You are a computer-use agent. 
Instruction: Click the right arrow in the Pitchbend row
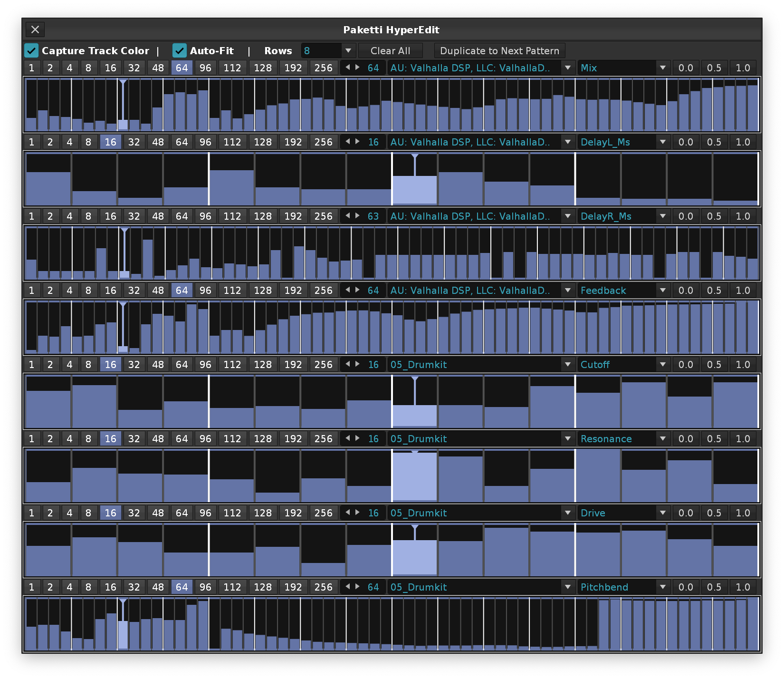point(357,587)
